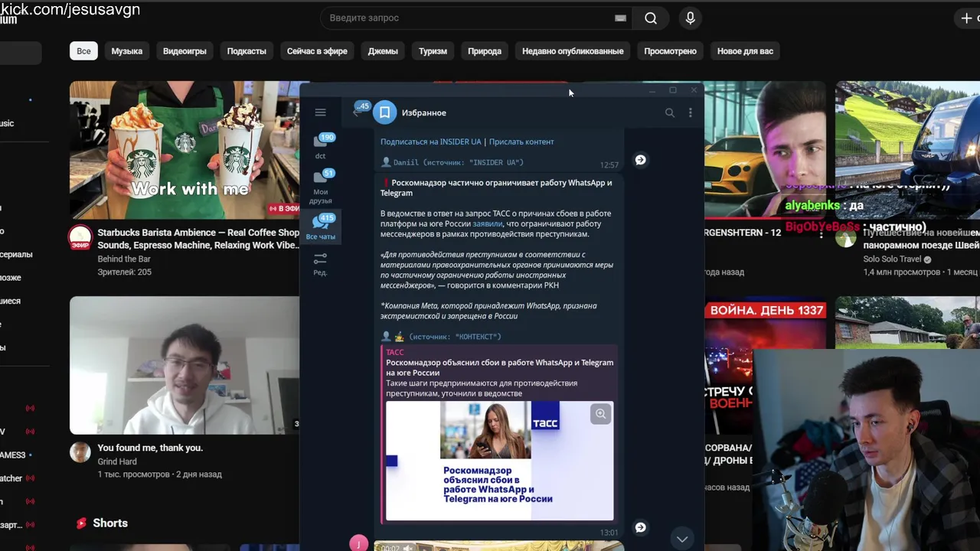Screen dimensions: 980x551
Task: Select the Подкасты filter chip
Action: (x=247, y=51)
